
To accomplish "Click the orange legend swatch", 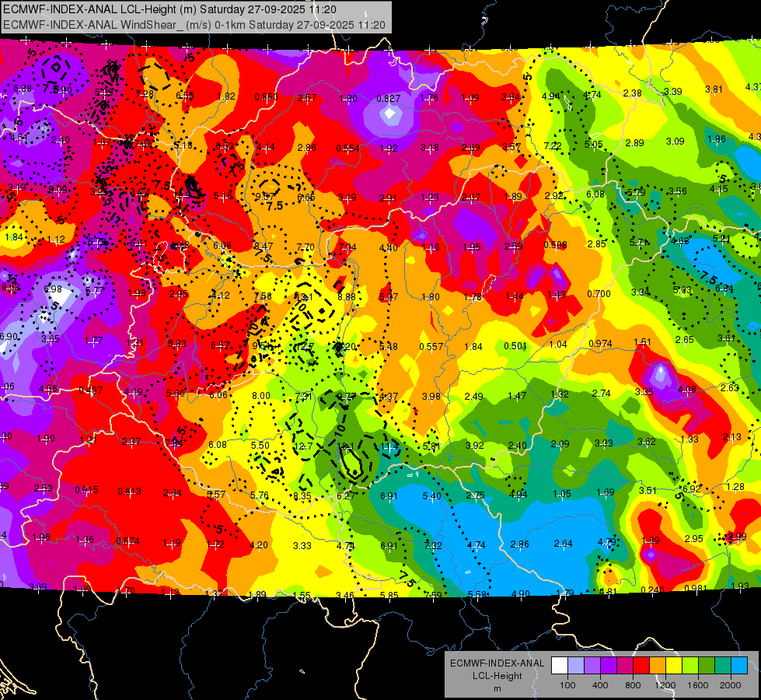I will [658, 666].
